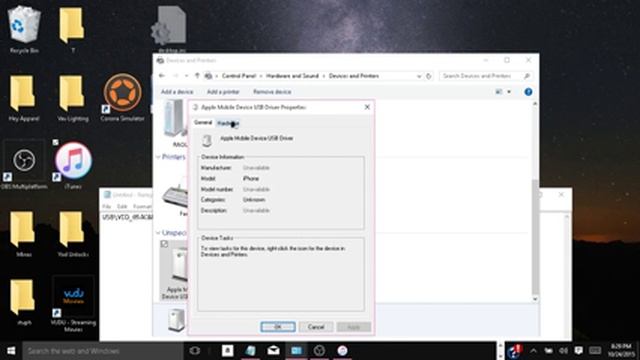Click OK in the driver Properties dialog
Image resolution: width=640 pixels, height=360 pixels.
point(278,327)
